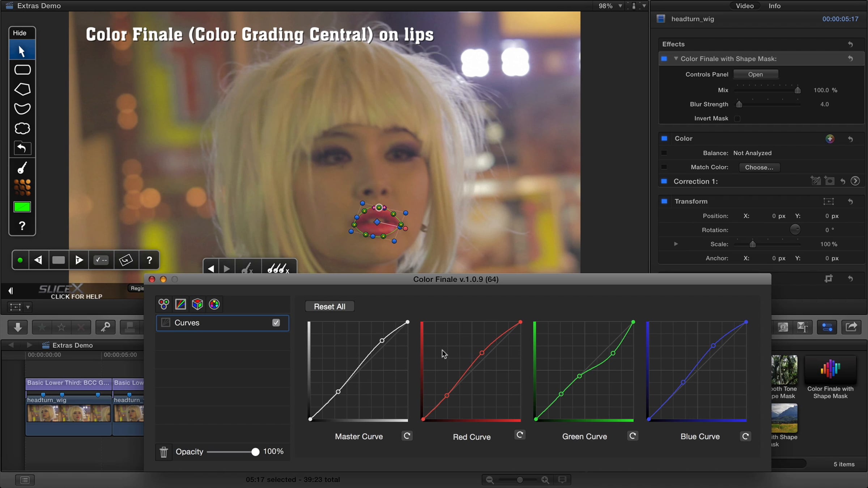Toggle Color Finale effect enable checkbox
Viewport: 868px width, 488px height.
point(664,59)
